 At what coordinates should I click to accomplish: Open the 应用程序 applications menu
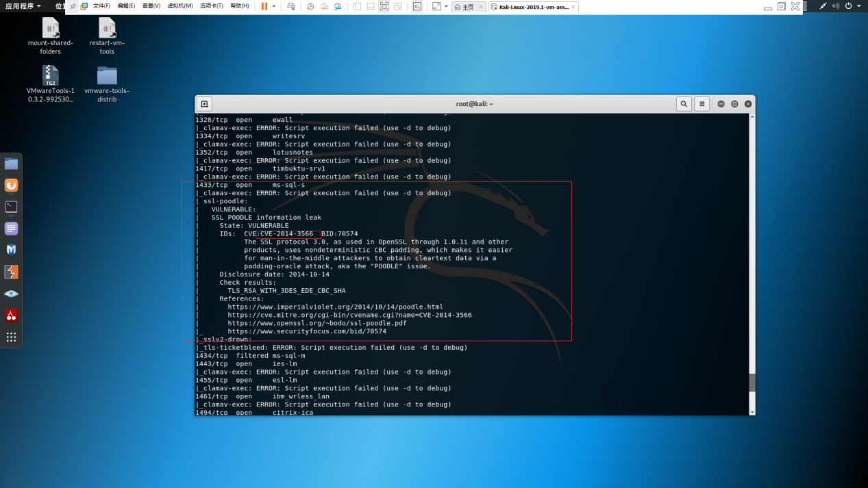[23, 5]
